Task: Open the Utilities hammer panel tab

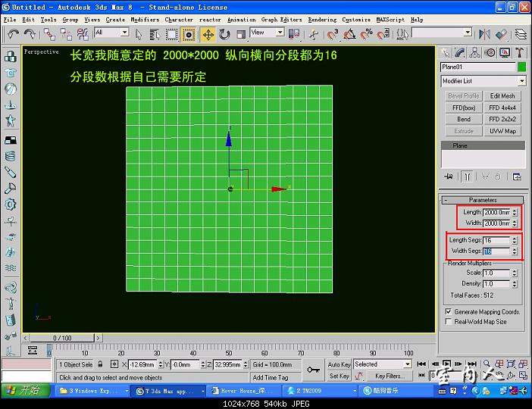Action: 520,52
